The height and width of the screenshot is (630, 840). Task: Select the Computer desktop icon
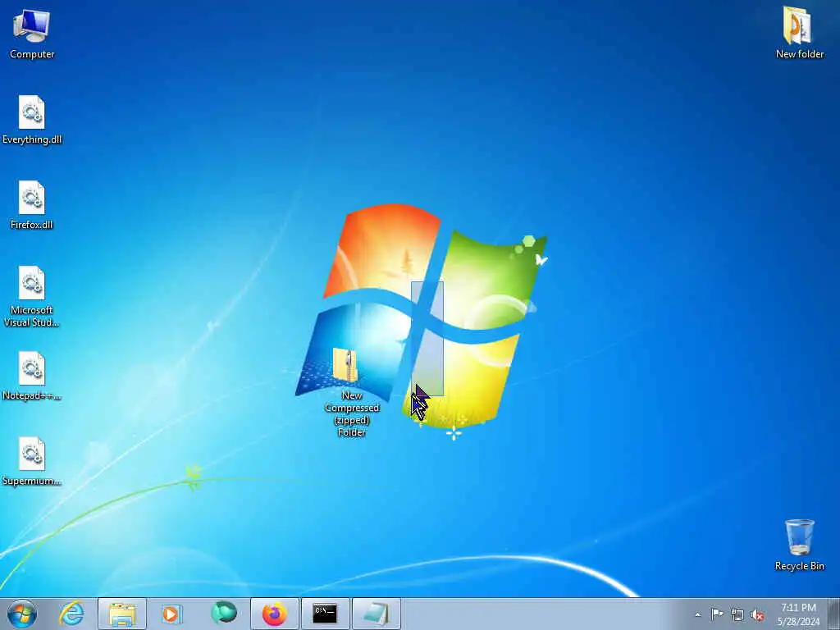pyautogui.click(x=32, y=34)
